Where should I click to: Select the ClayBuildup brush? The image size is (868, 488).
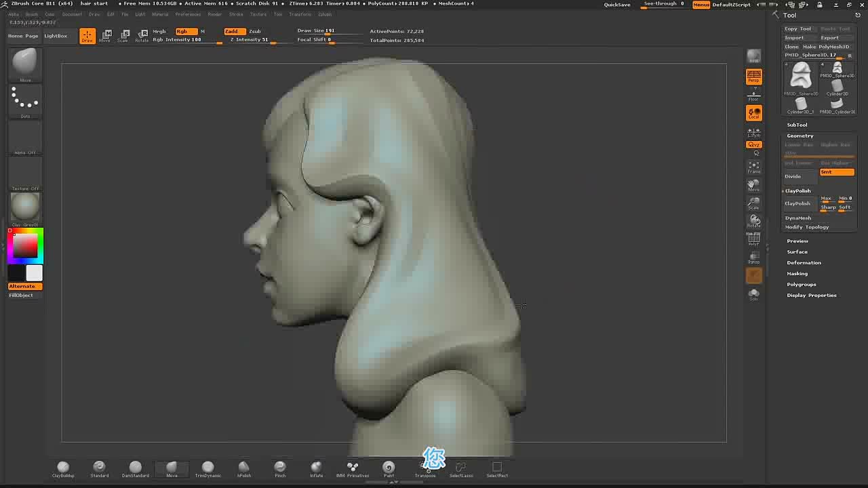click(x=63, y=469)
